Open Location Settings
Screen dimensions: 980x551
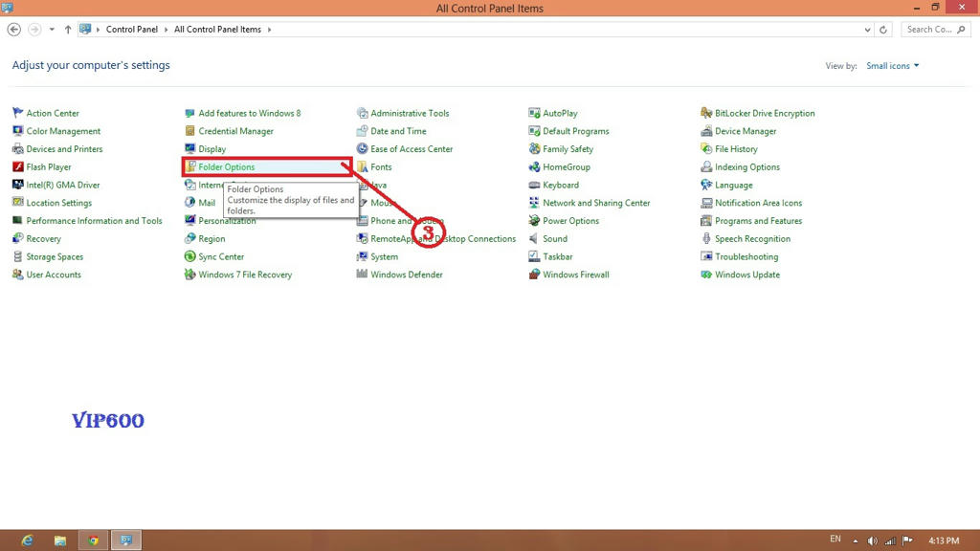tap(58, 203)
